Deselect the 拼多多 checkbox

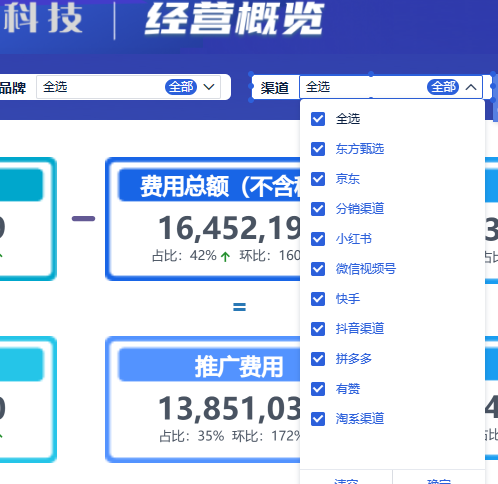(318, 359)
